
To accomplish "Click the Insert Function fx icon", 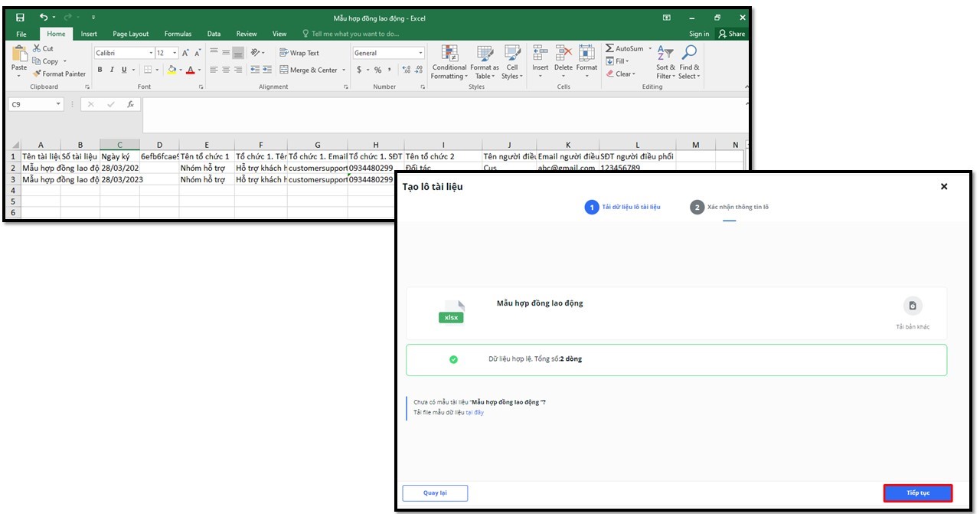I will point(130,104).
